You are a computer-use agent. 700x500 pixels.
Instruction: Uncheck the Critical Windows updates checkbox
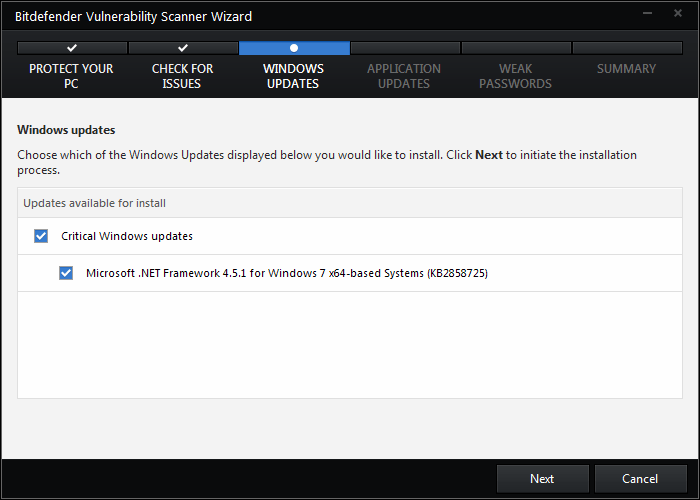41,236
